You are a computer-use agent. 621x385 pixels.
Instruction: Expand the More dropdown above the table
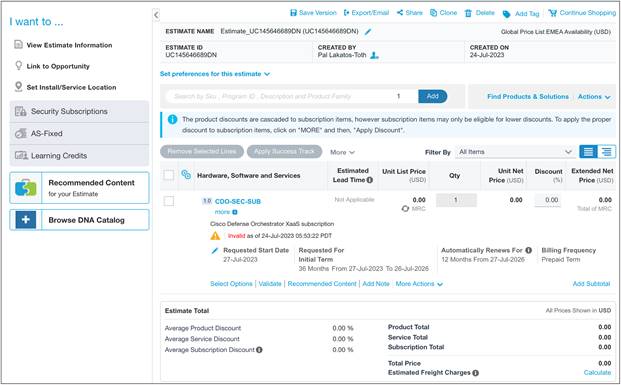pos(342,152)
